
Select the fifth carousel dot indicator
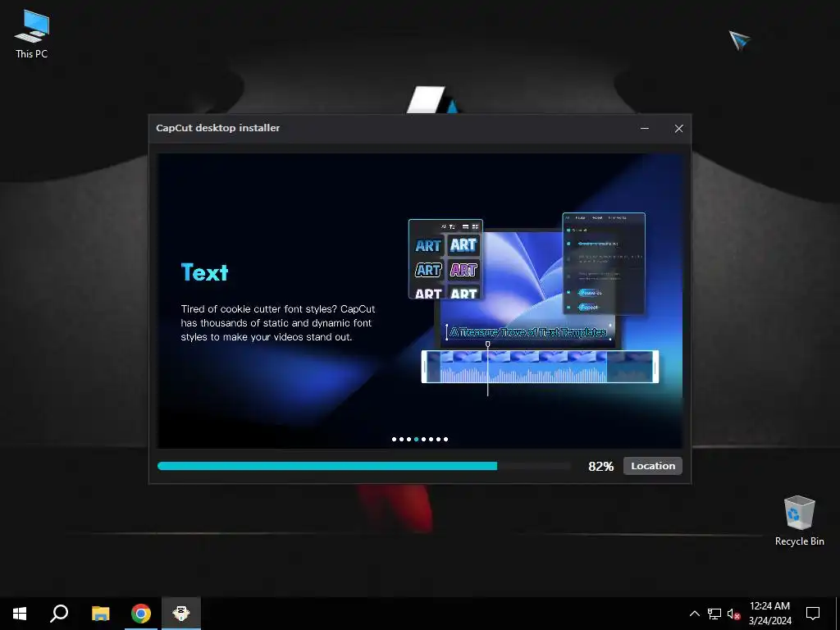424,440
